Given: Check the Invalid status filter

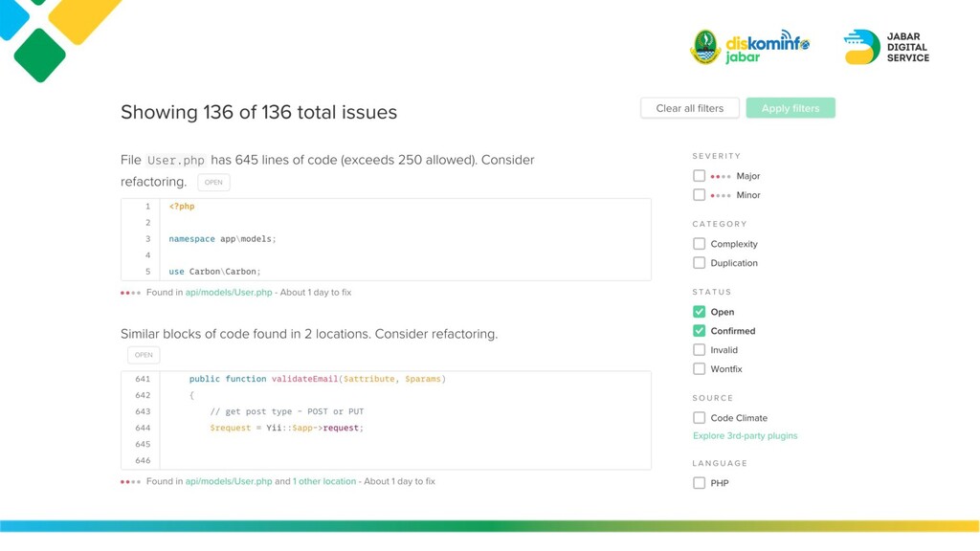Looking at the screenshot, I should (x=699, y=350).
